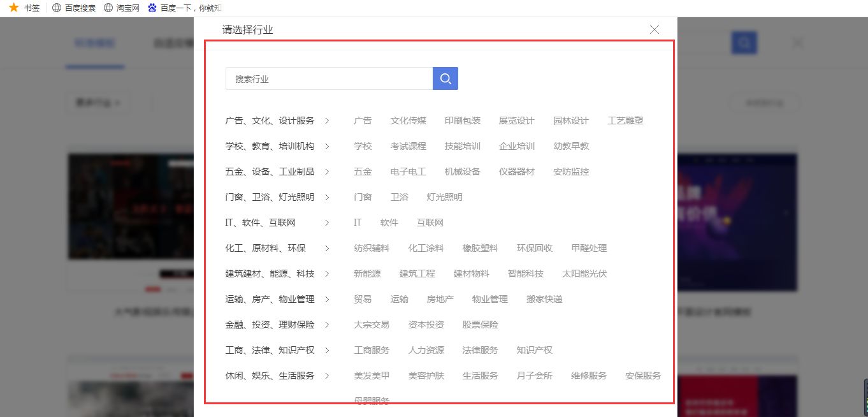Click the X icon beside the top search bar

pyautogui.click(x=797, y=42)
